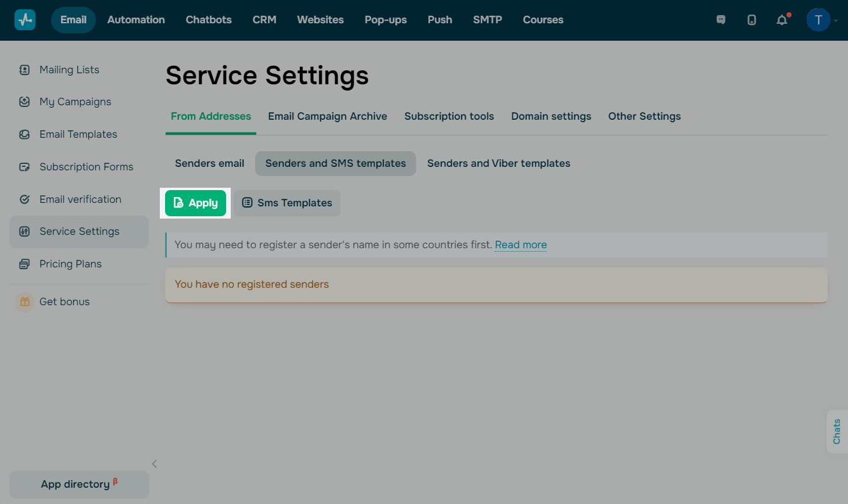The height and width of the screenshot is (504, 848).
Task: Open the chat message icon in header
Action: point(721,20)
